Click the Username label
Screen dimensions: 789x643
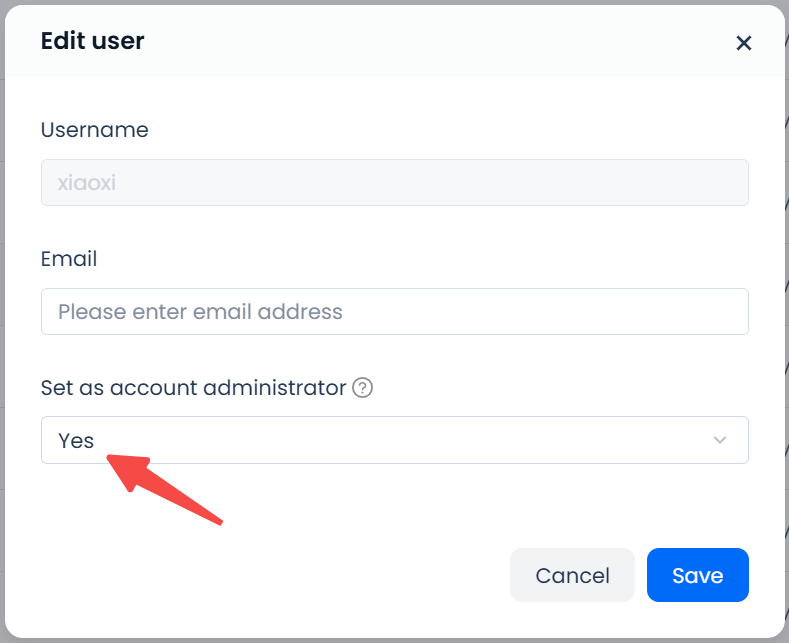click(x=94, y=130)
